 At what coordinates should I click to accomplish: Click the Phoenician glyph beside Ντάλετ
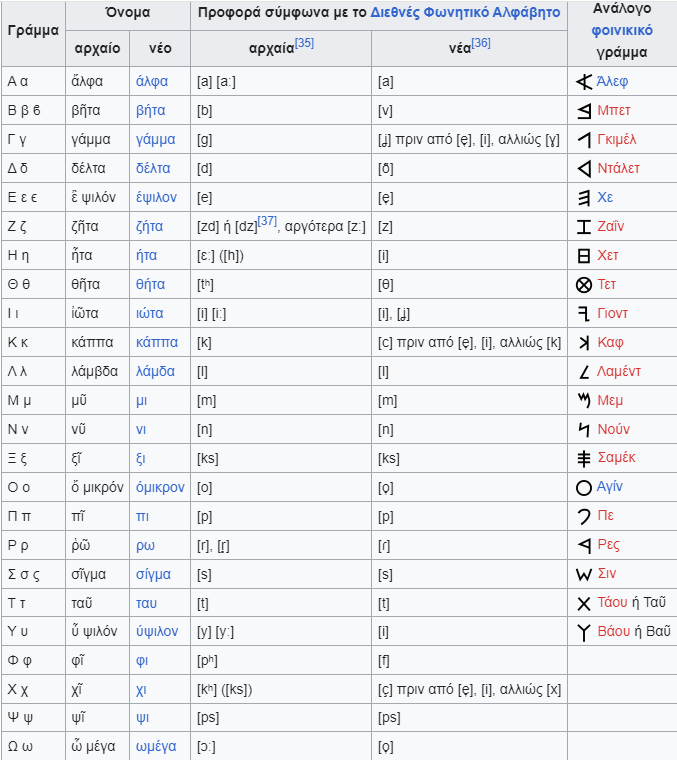584,169
